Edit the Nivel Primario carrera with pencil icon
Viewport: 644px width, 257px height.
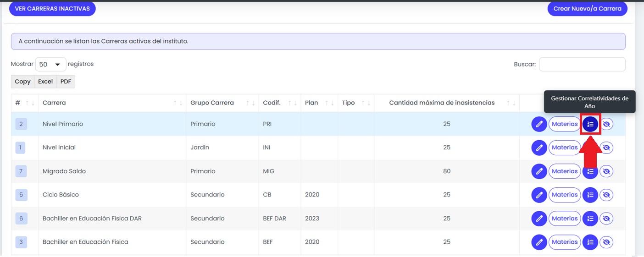click(539, 124)
